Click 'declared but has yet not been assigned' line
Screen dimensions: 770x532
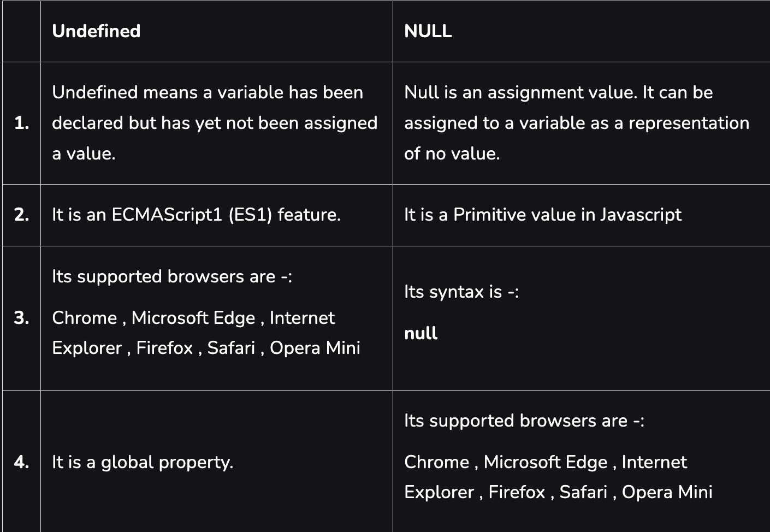point(215,123)
